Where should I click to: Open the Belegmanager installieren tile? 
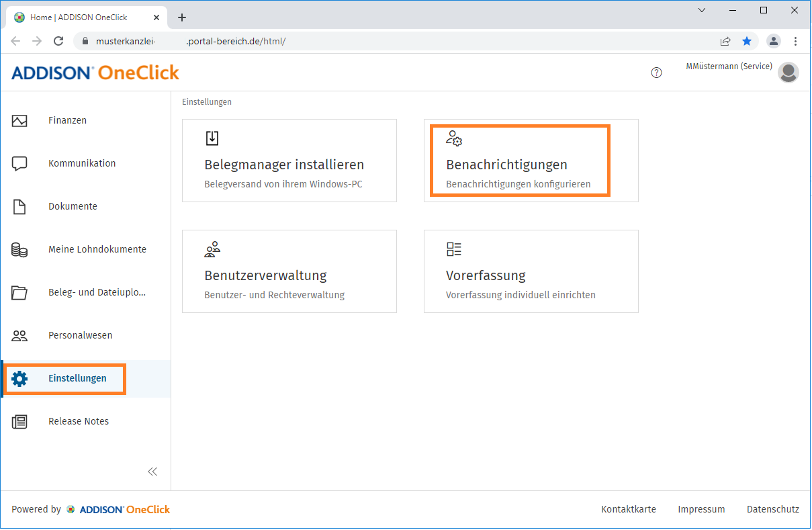tap(289, 161)
